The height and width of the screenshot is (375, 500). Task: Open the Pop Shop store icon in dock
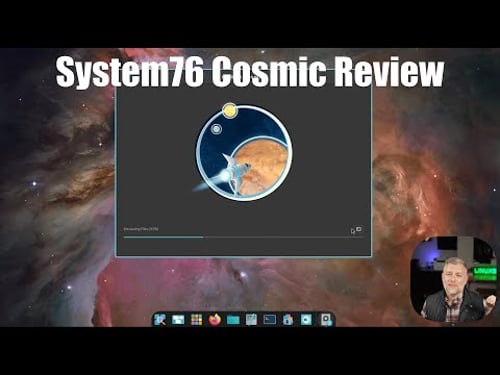[x=288, y=320]
